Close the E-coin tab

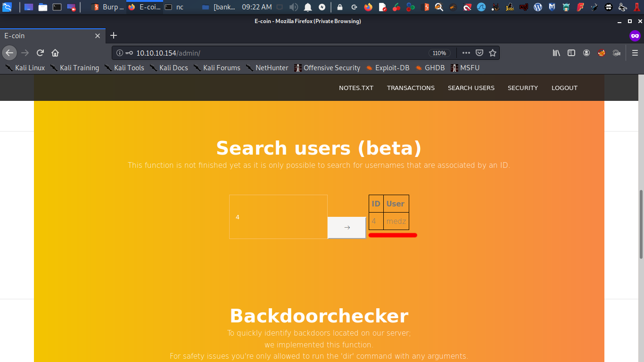[98, 36]
